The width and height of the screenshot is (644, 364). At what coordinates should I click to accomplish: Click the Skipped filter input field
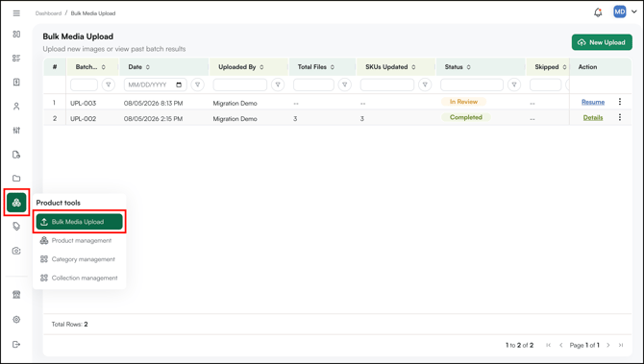(545, 85)
